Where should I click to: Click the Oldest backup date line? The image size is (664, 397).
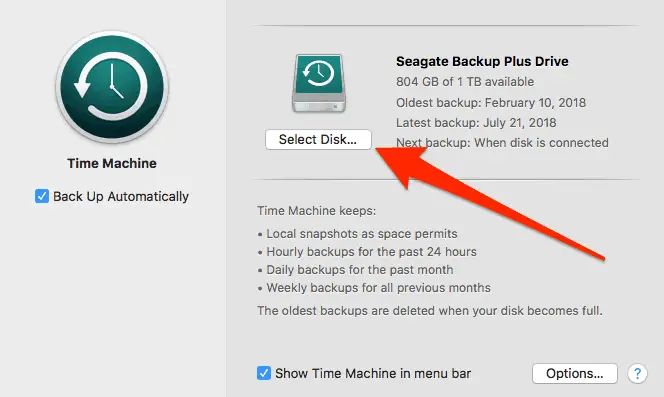pyautogui.click(x=491, y=103)
